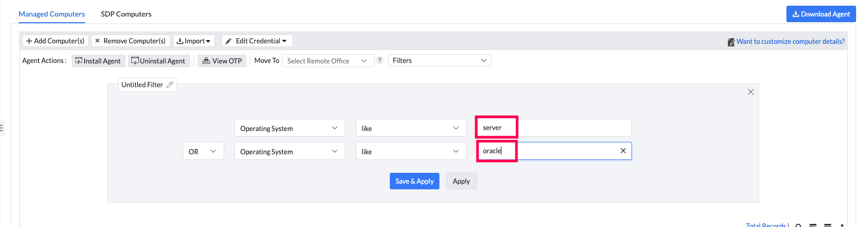The width and height of the screenshot is (868, 227).
Task: Open the OR condition dropdown
Action: click(x=203, y=151)
